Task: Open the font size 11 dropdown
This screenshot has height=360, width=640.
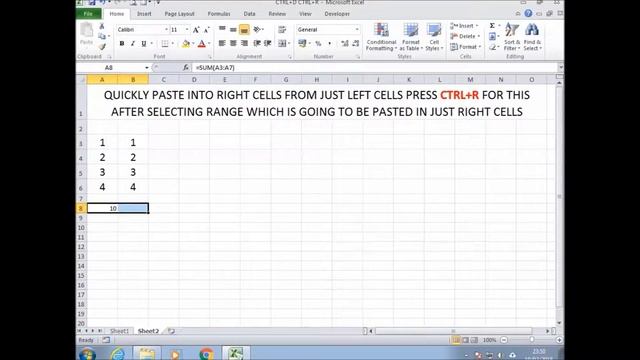Action: pos(187,30)
